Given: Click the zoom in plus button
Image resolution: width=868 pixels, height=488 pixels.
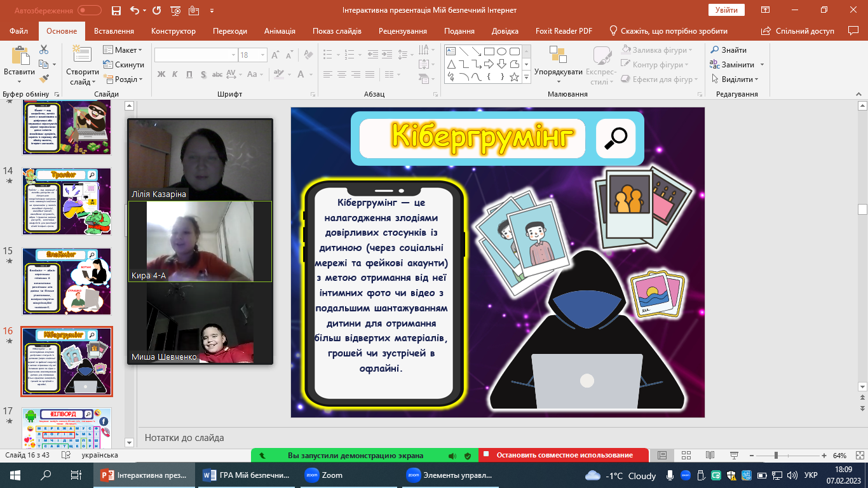Looking at the screenshot, I should pos(824,456).
